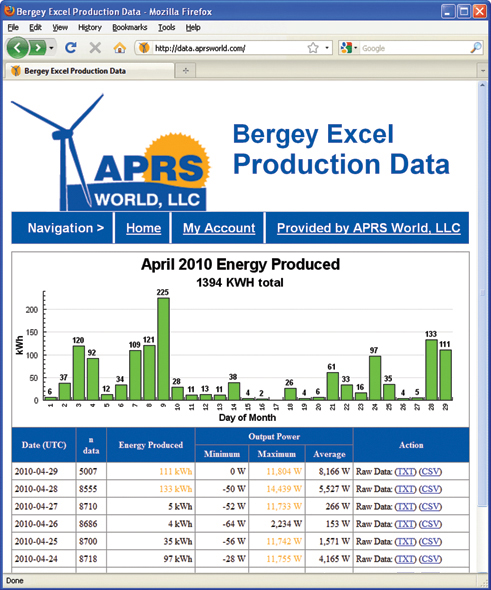Screen dimensions: 491x590
Task: Download CSV raw data for 2010-04-26
Action: pos(430,524)
